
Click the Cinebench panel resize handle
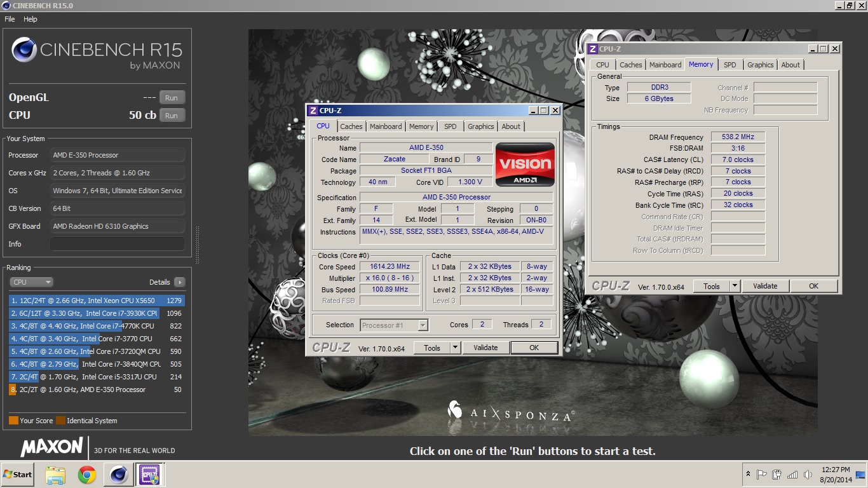(x=197, y=245)
